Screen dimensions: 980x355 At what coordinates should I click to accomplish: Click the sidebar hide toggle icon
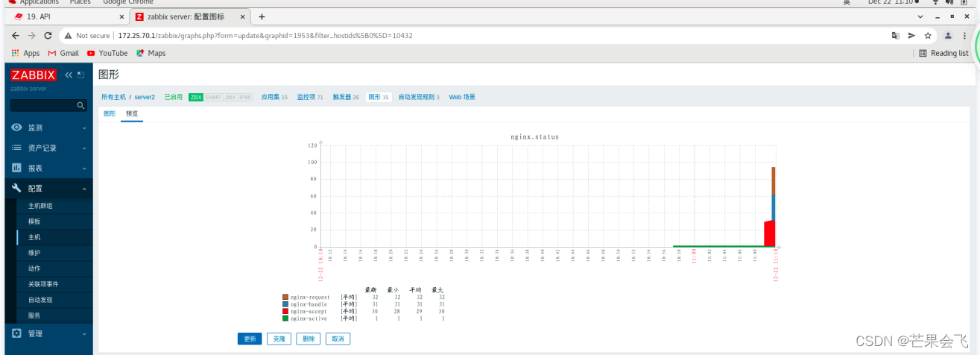(80, 75)
